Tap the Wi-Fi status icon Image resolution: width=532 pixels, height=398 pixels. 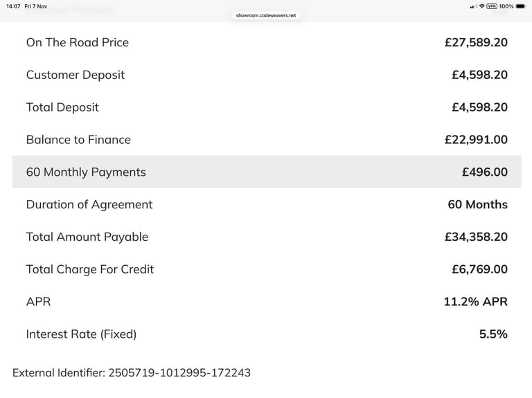click(482, 6)
